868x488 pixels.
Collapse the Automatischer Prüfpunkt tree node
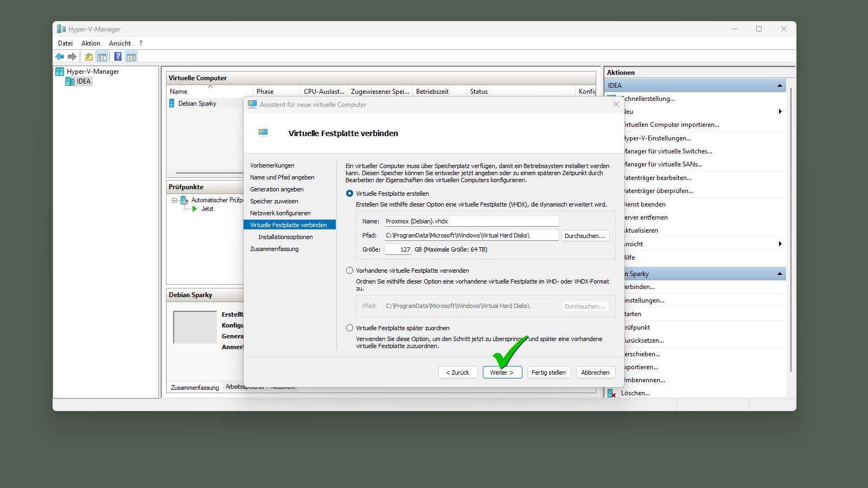[x=175, y=200]
